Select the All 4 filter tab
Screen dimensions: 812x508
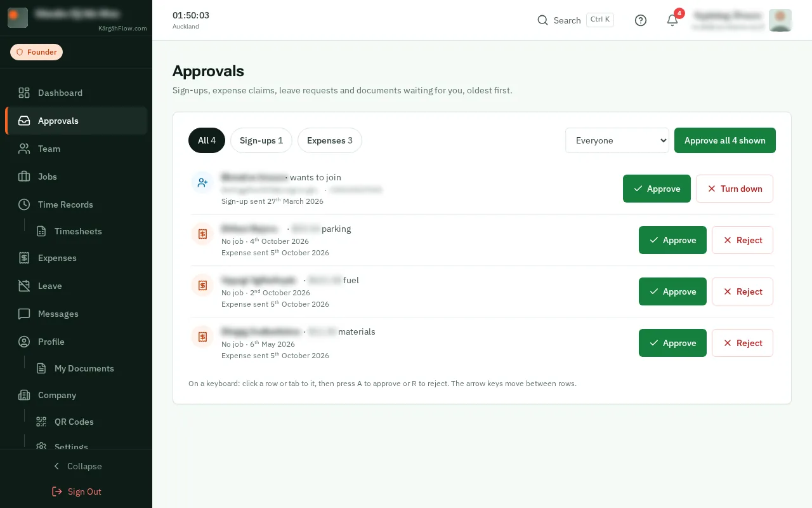click(x=207, y=140)
